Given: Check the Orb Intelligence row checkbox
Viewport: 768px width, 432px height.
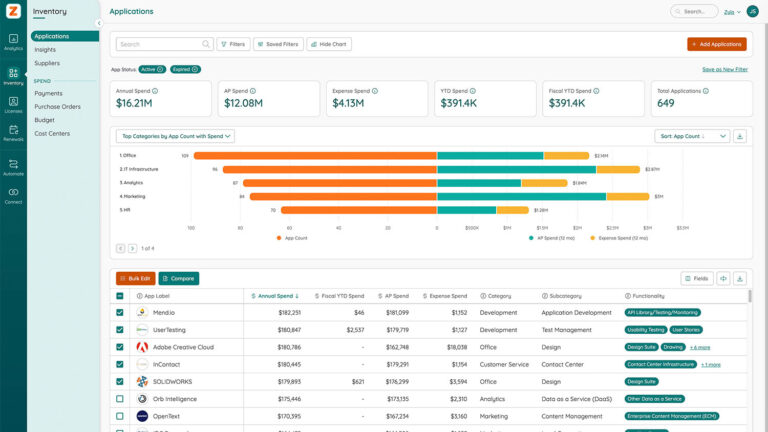Looking at the screenshot, I should tap(120, 399).
